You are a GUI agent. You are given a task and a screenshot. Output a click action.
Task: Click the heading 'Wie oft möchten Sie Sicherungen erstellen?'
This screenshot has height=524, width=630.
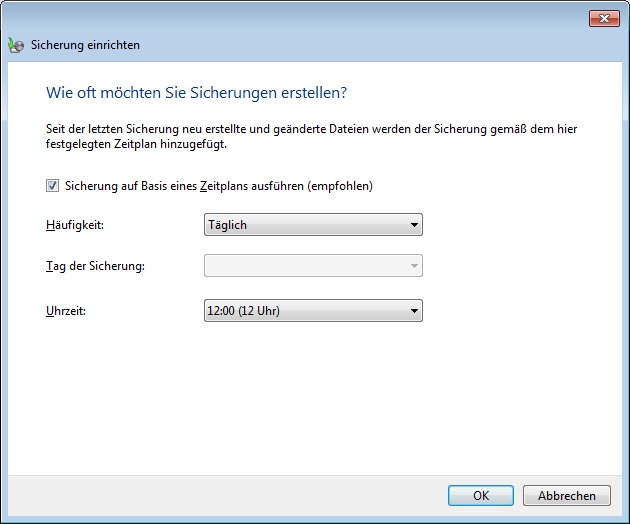[x=196, y=93]
